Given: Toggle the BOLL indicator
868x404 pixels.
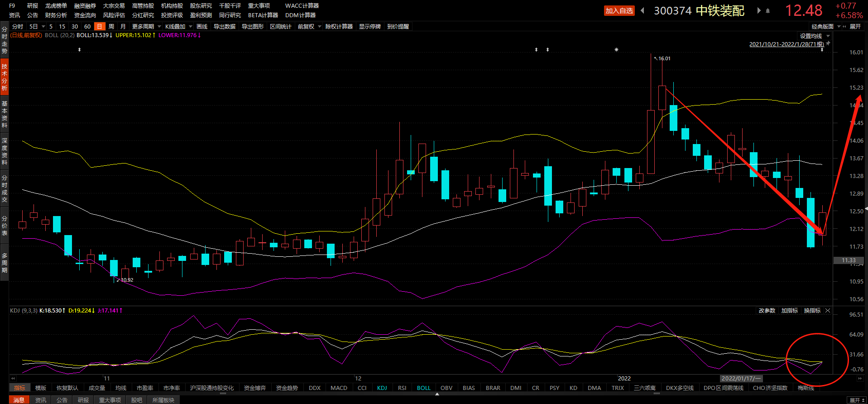Looking at the screenshot, I should 423,388.
